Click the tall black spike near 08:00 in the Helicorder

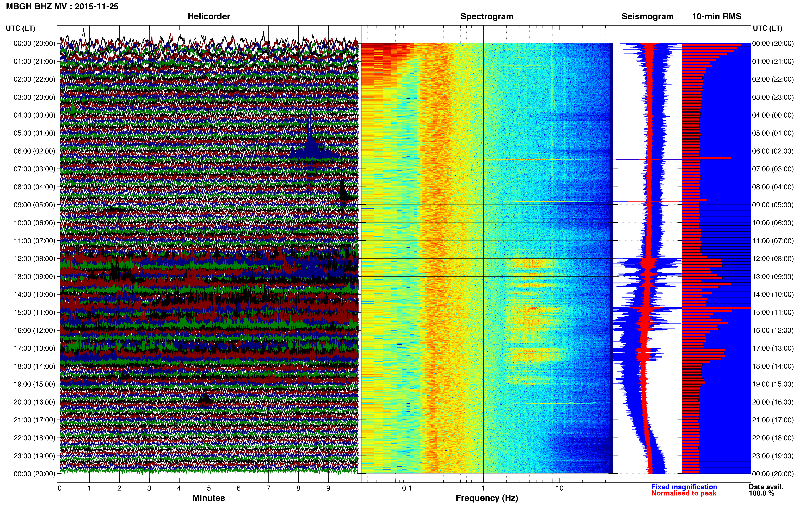pos(343,190)
